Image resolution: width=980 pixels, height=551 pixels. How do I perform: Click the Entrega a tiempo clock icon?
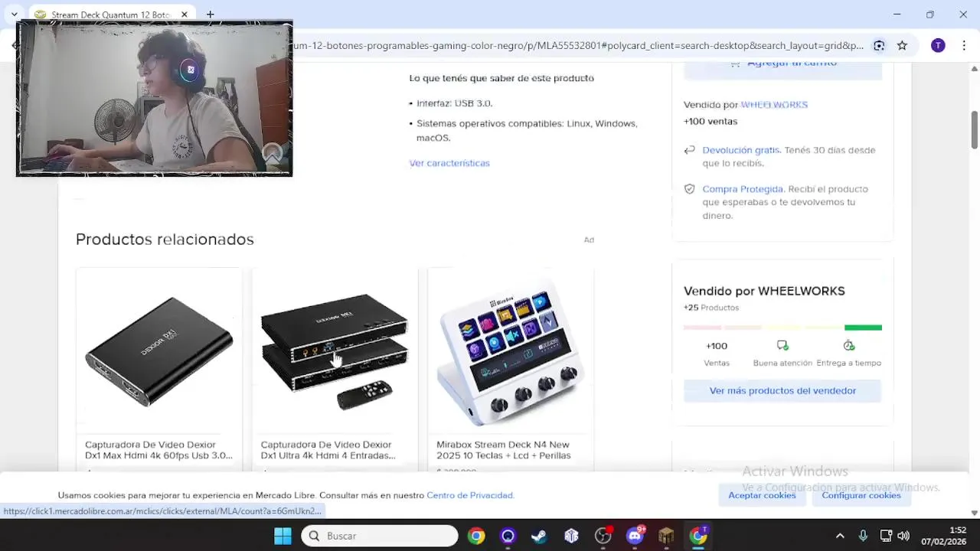tap(848, 346)
